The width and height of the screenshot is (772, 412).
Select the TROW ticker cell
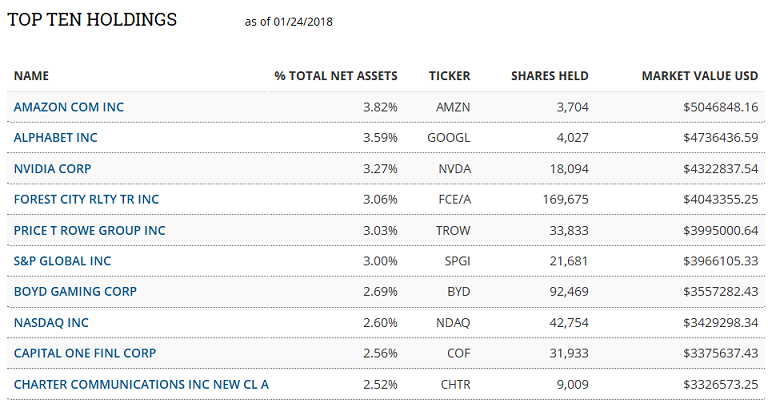point(453,230)
